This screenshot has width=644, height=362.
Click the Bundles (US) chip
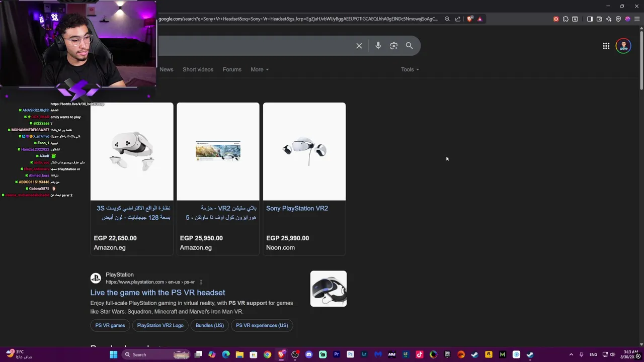(x=209, y=325)
